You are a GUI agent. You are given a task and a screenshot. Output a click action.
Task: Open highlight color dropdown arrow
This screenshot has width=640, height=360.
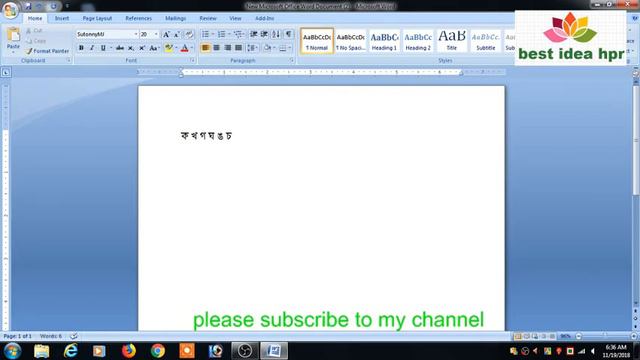click(x=176, y=48)
